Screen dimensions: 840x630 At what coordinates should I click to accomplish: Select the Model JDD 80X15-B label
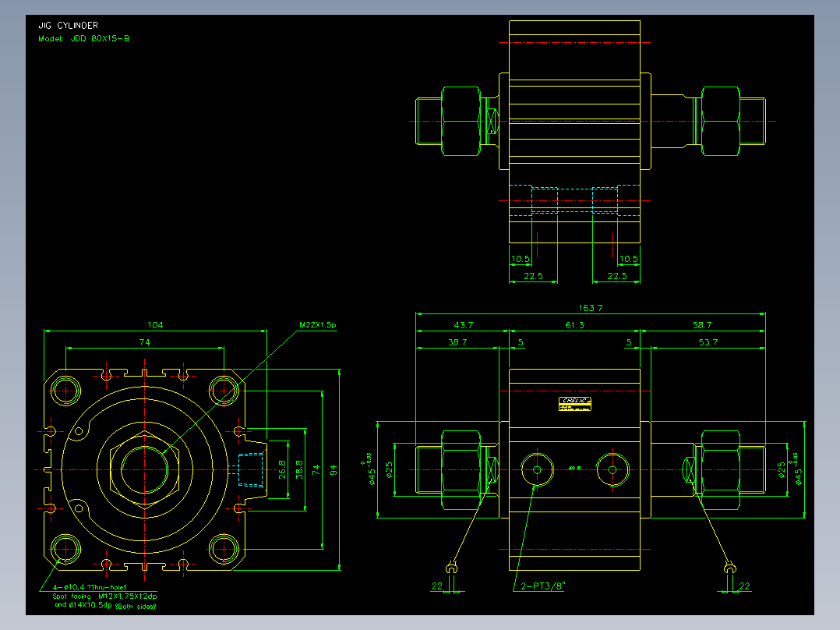tap(83, 39)
